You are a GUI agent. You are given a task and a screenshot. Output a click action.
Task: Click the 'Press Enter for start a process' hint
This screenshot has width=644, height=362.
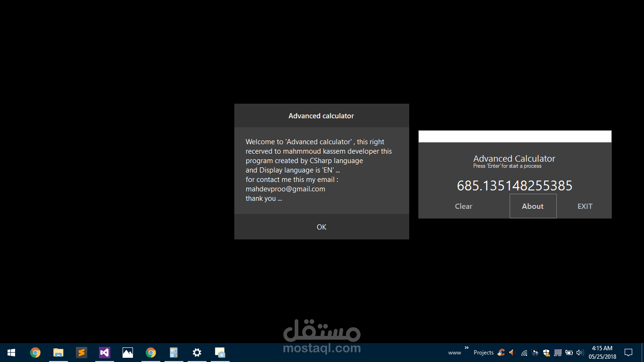507,166
